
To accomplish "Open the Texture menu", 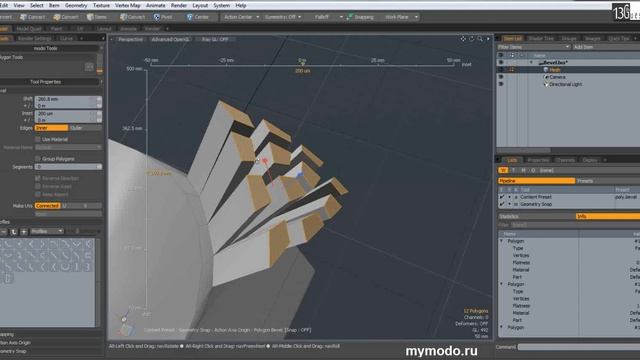I will 101,5.
